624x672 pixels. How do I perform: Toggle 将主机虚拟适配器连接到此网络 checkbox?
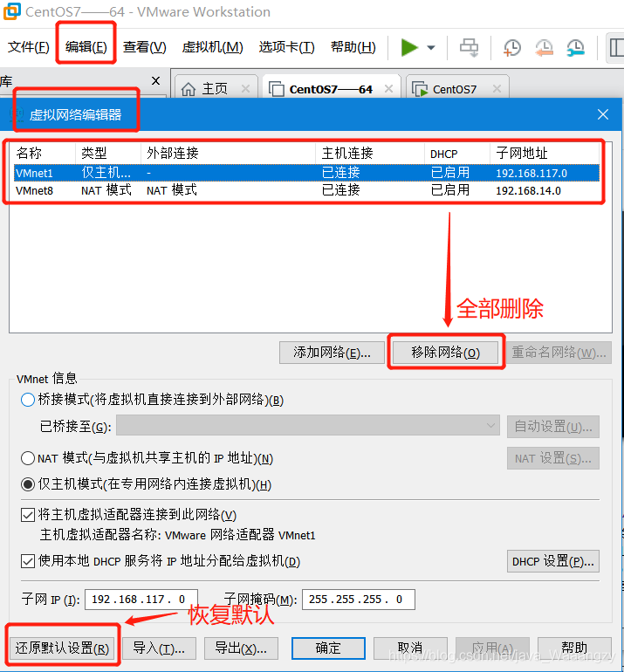click(x=28, y=514)
